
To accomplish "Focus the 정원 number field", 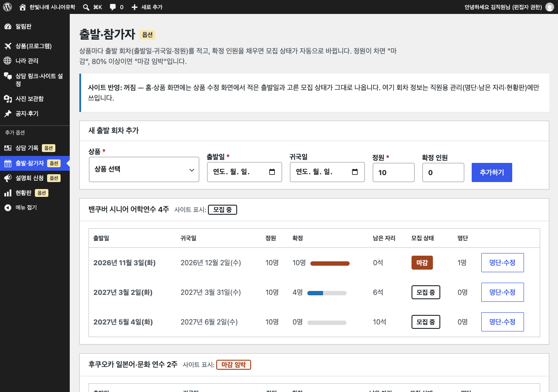I will click(x=394, y=172).
